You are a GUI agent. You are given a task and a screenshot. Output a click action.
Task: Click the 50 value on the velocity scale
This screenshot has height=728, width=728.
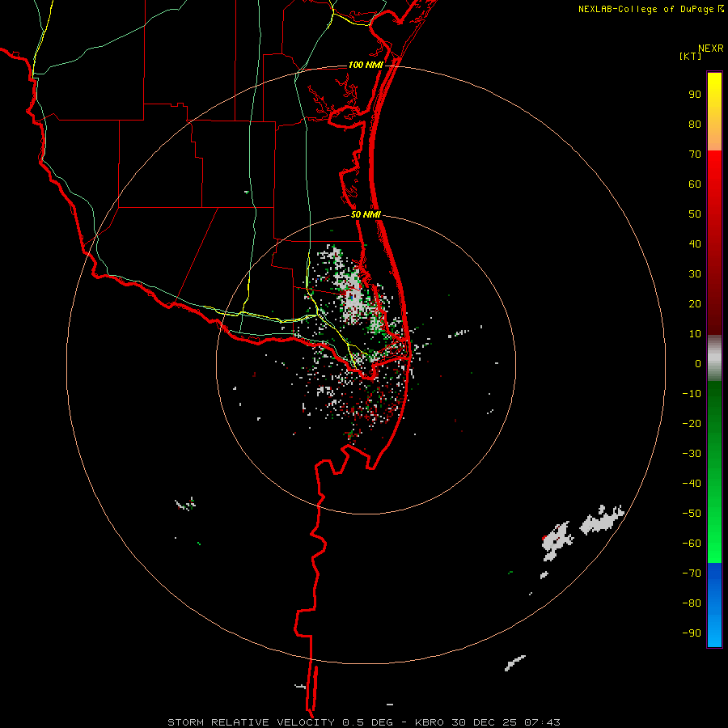tap(695, 214)
